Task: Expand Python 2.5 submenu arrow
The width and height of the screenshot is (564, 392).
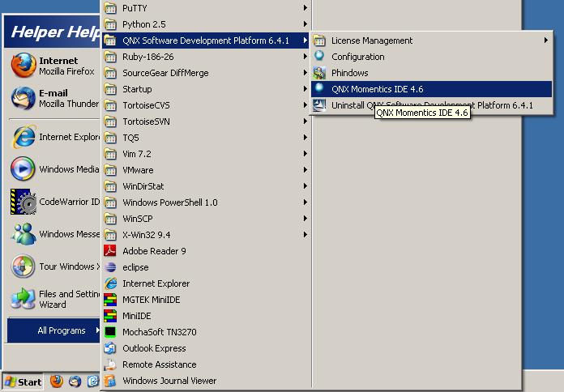Action: click(305, 24)
